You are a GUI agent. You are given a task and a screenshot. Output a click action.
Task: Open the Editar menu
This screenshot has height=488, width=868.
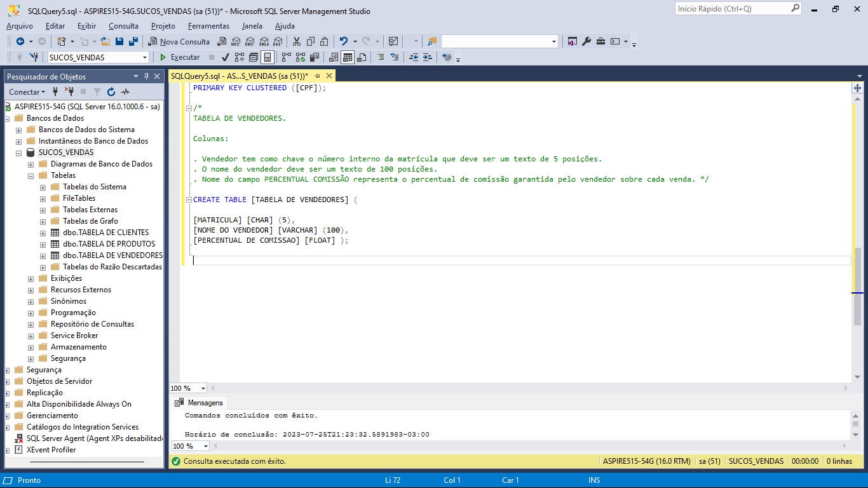coord(55,26)
